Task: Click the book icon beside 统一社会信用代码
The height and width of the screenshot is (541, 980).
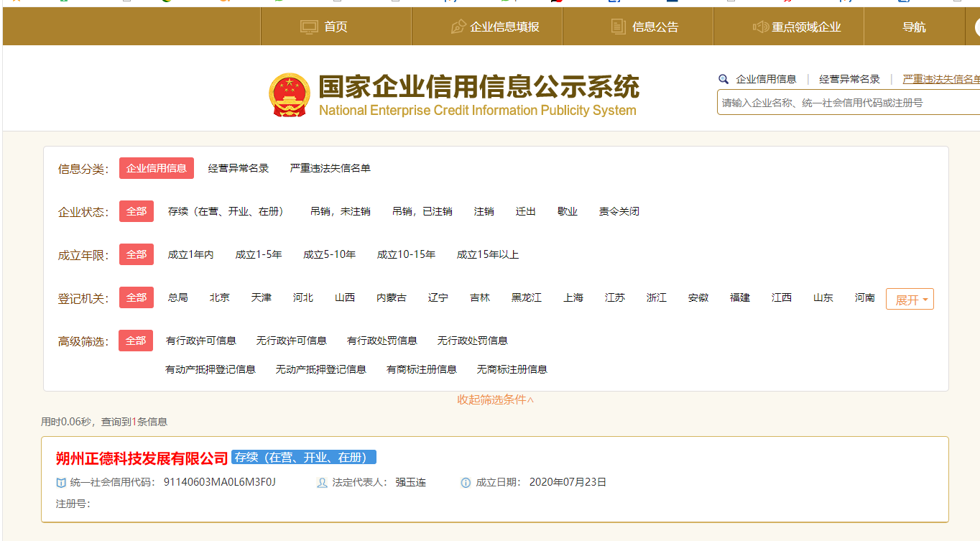Action: [61, 482]
